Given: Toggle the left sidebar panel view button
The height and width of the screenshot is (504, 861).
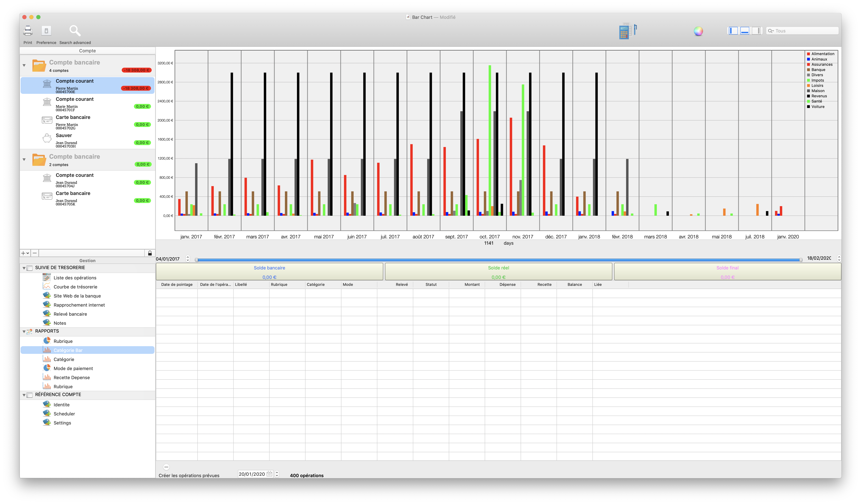Looking at the screenshot, I should [x=733, y=31].
